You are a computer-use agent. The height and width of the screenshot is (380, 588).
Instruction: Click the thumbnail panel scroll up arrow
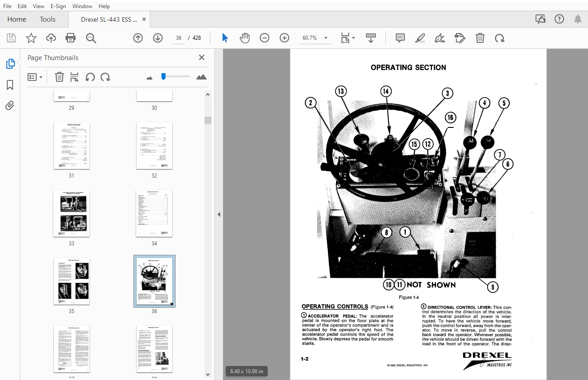click(208, 94)
